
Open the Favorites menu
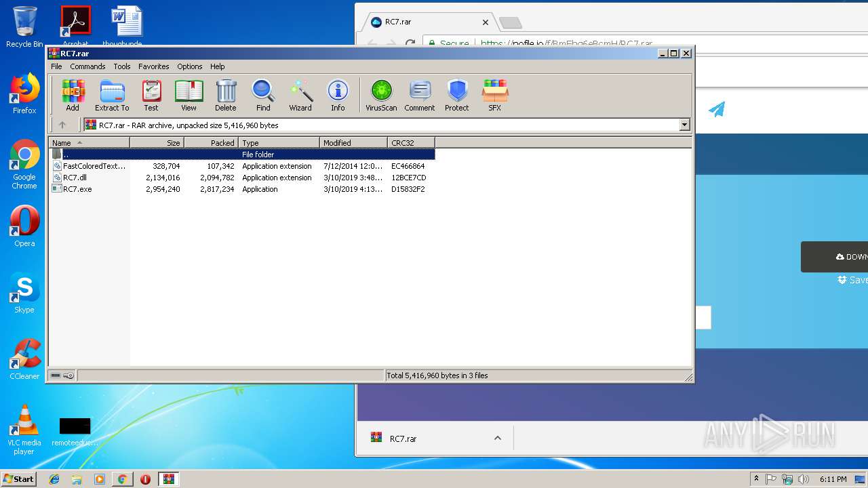click(x=154, y=66)
